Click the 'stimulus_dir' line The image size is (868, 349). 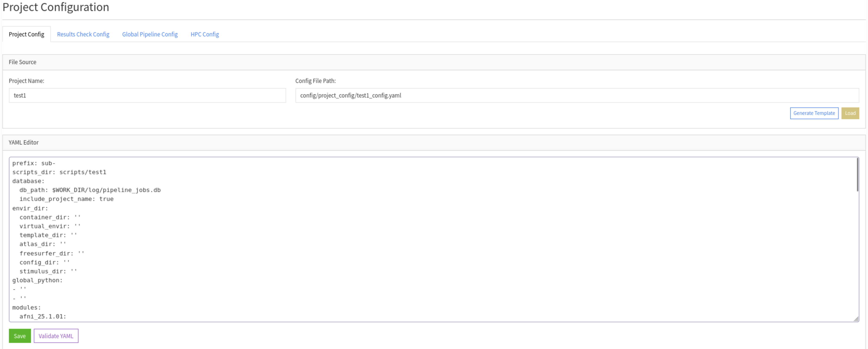48,271
